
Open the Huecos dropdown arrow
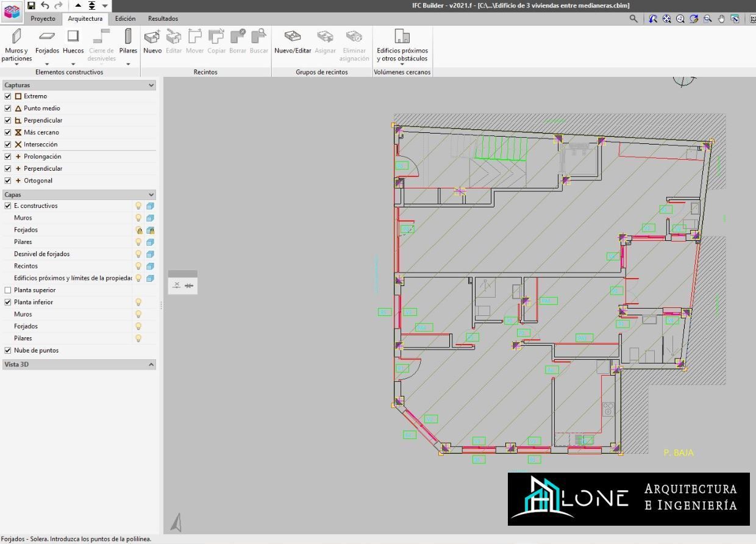click(x=73, y=64)
